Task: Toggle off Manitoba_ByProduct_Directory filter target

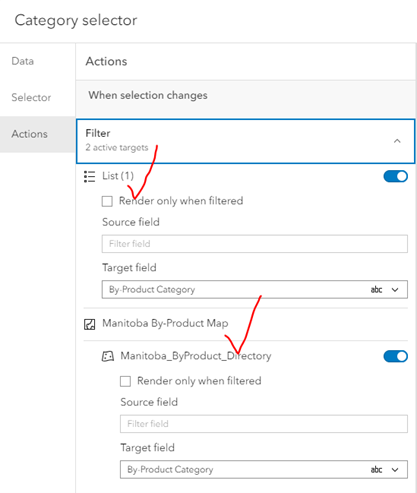Action: tap(395, 356)
